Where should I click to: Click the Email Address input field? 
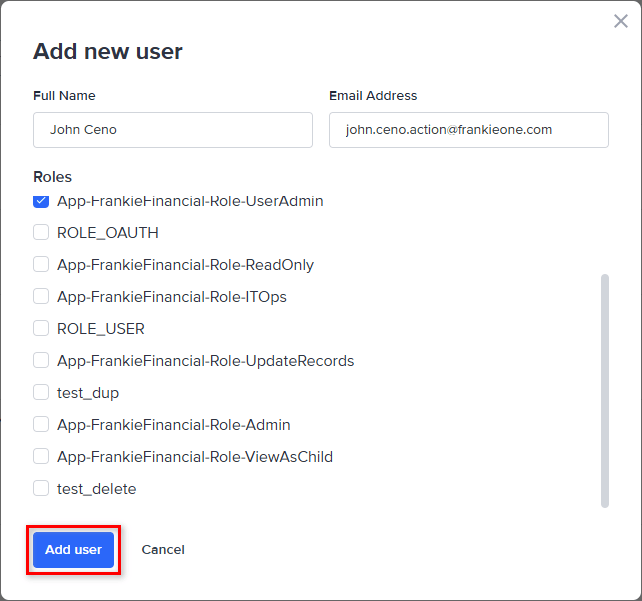coord(468,130)
